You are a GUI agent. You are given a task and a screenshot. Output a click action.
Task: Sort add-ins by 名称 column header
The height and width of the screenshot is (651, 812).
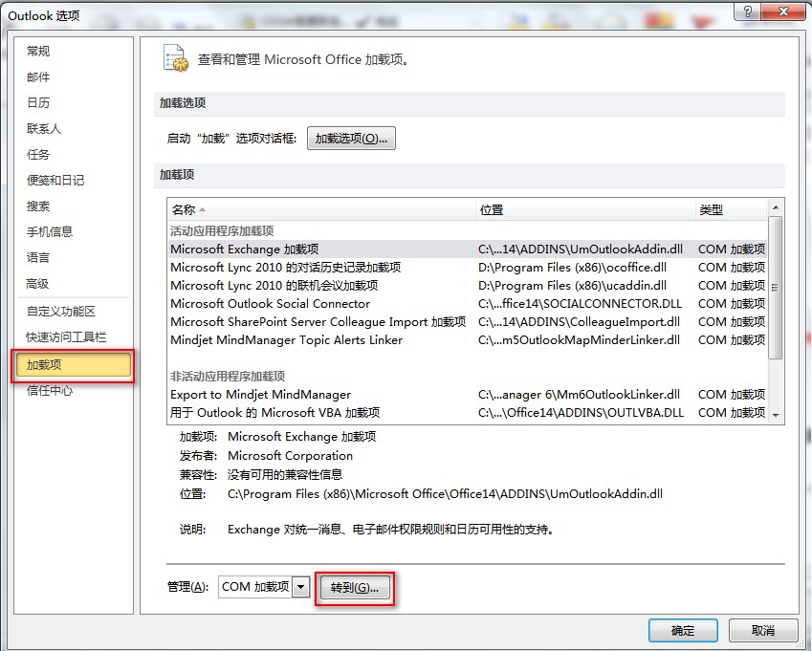click(321, 209)
